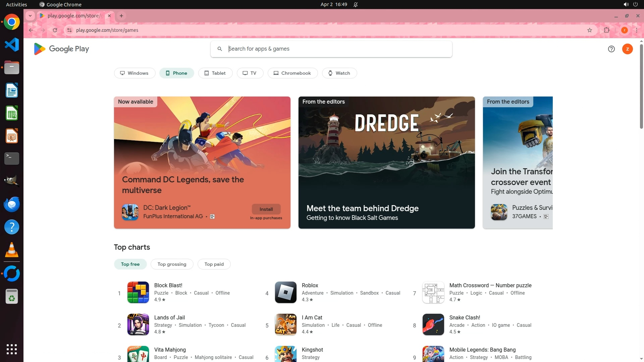Image resolution: width=644 pixels, height=362 pixels.
Task: Open the Chrome three-dot menu
Action: click(636, 30)
